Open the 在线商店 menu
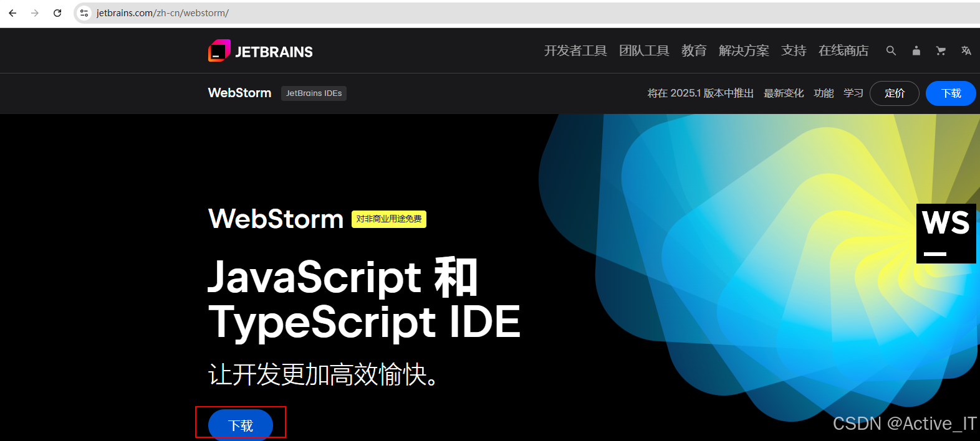 [843, 50]
